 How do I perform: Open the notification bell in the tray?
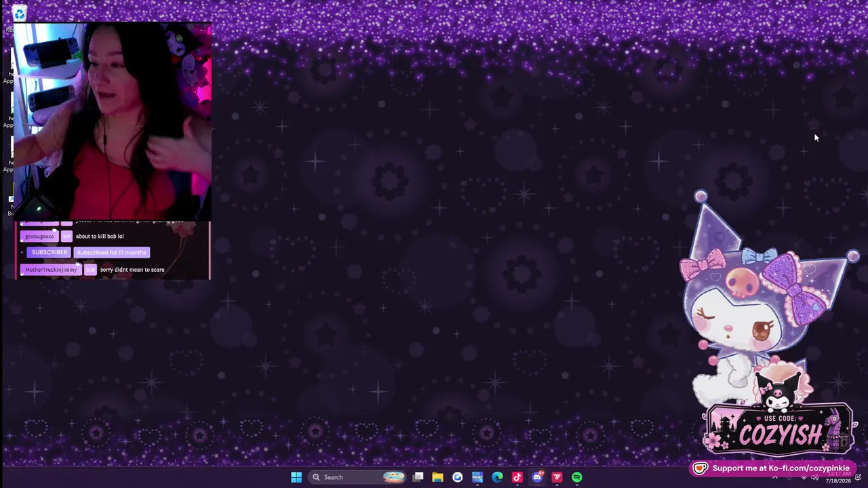[859, 477]
